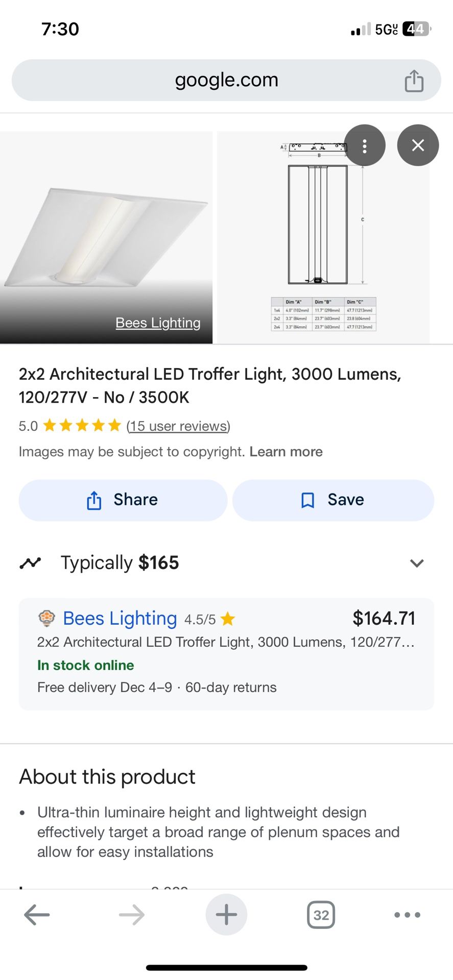Open the three-dot image options menu
This screenshot has width=453, height=980.
click(x=365, y=145)
